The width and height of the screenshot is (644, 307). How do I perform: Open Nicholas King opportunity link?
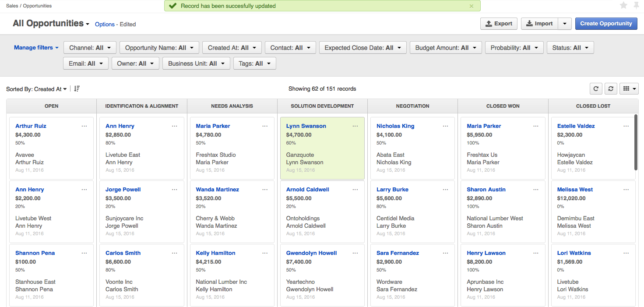pos(395,126)
